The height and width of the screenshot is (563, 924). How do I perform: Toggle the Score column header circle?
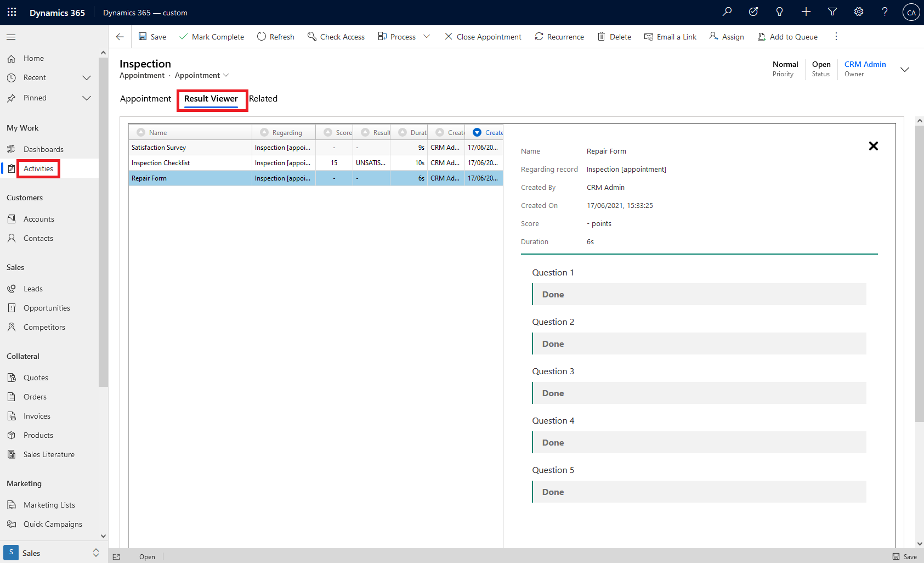(328, 132)
